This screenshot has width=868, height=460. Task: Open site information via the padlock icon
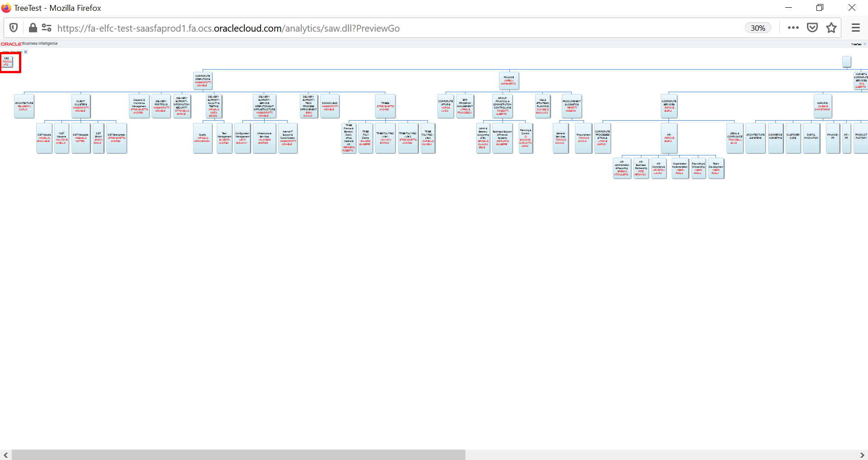pos(33,28)
